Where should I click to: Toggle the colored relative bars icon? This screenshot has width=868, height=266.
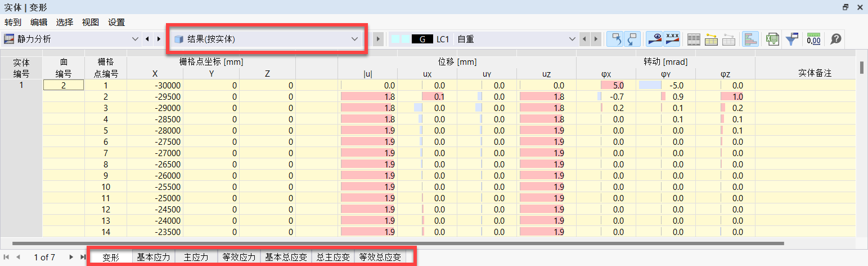tap(750, 39)
